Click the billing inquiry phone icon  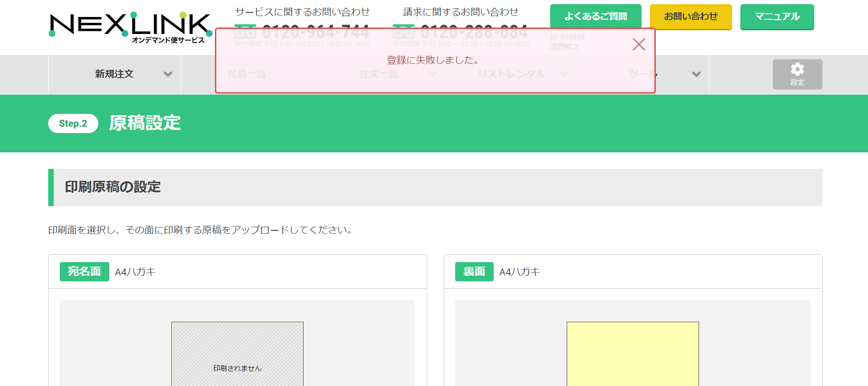click(404, 31)
